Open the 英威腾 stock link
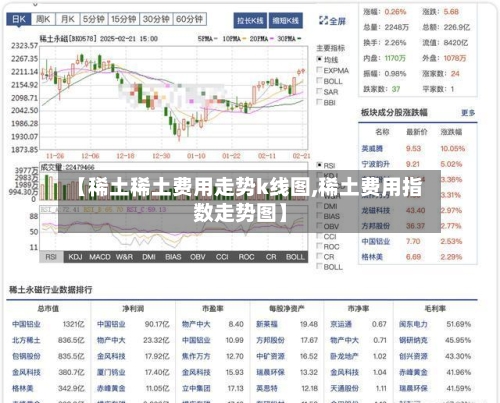The width and height of the screenshot is (500, 403). (x=372, y=149)
